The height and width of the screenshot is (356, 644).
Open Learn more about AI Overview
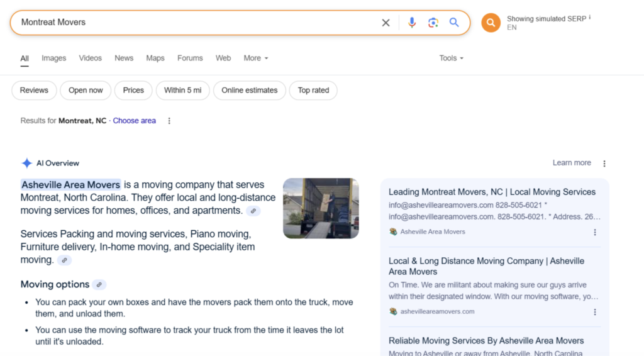coord(571,163)
